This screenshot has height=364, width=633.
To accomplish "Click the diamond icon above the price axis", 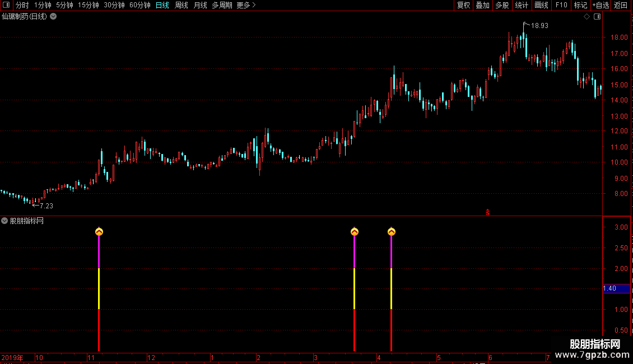I will pyautogui.click(x=587, y=17).
